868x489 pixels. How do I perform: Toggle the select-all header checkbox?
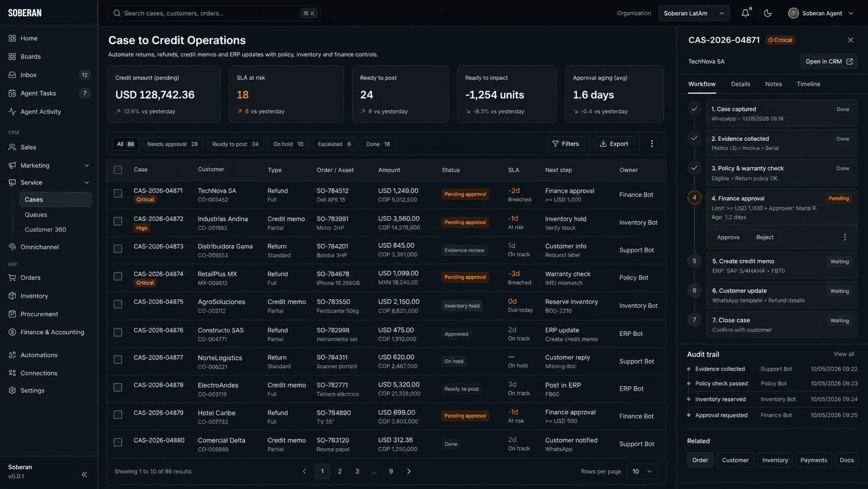118,170
